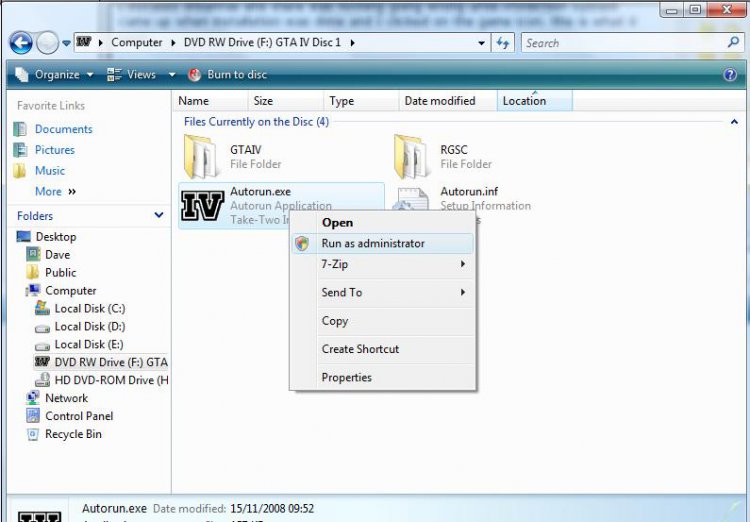Open Pictures favorite link

pyautogui.click(x=55, y=150)
